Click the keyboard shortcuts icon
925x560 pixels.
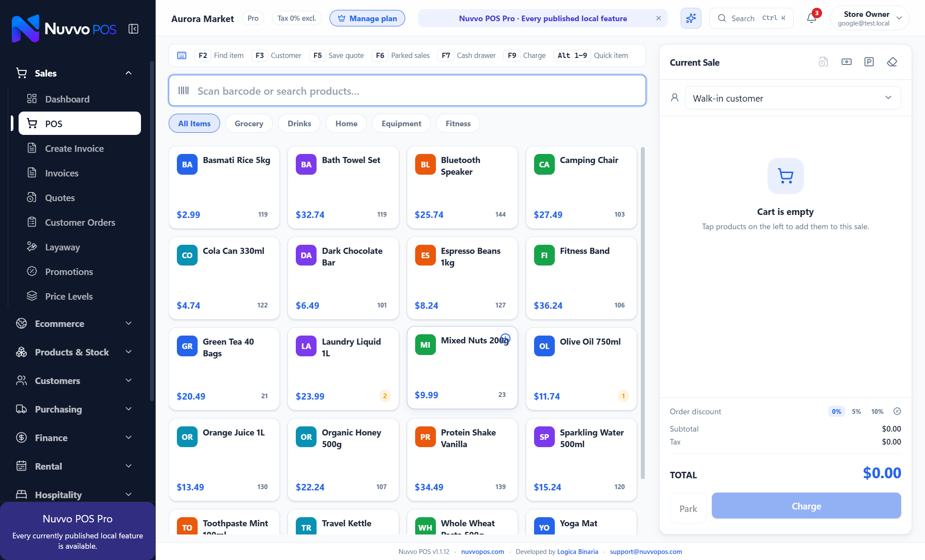(182, 55)
